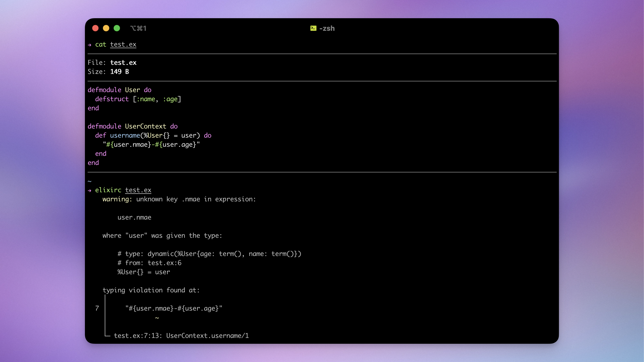Click the terminal icon beside -zsh title
The image size is (644, 362).
coord(313,28)
